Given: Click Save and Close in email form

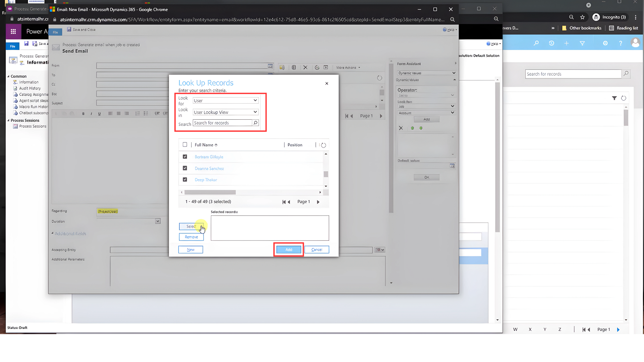Looking at the screenshot, I should coord(81,29).
